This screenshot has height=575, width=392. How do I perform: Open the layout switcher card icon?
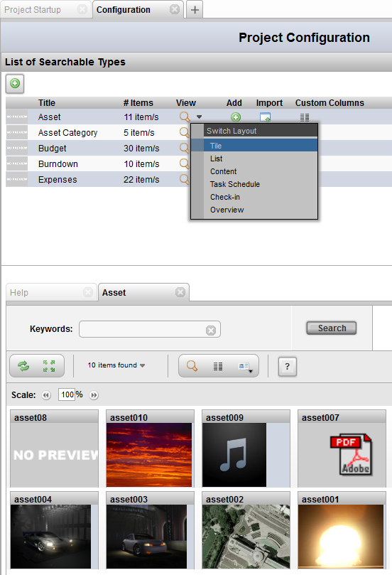point(244,366)
